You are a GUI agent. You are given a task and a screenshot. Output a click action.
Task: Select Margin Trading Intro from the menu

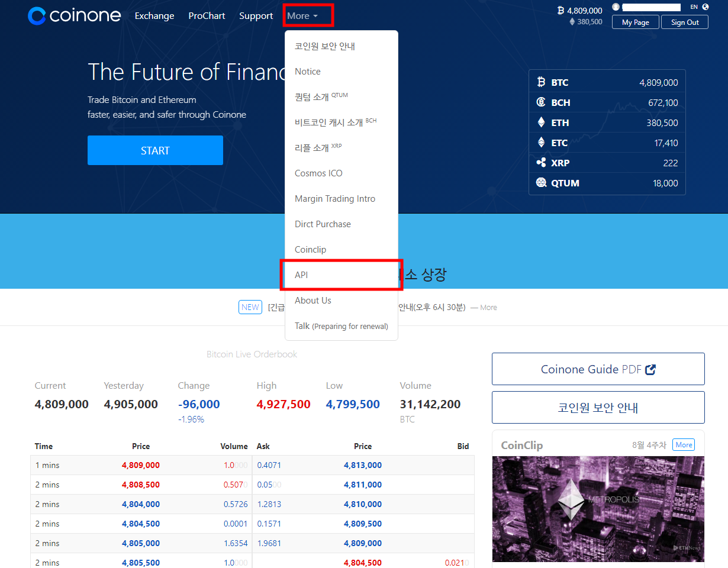tap(335, 198)
